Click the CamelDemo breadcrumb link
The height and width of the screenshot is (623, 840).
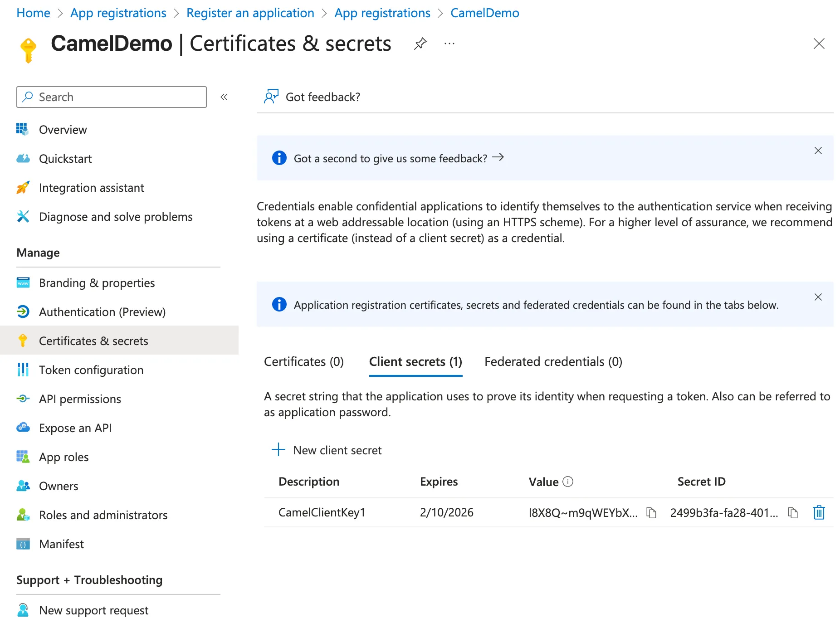pos(484,13)
